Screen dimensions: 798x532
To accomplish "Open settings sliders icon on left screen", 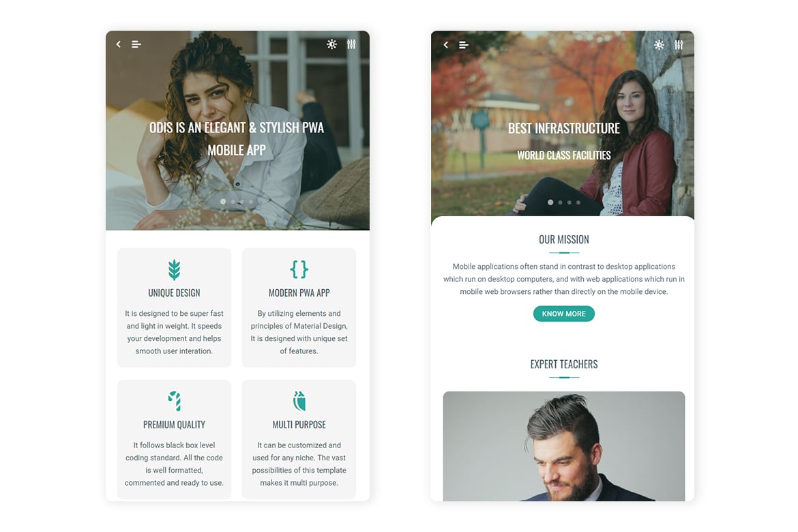I will click(351, 44).
